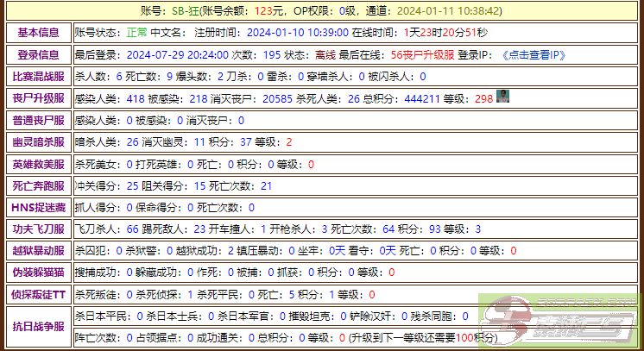Click the 阻关得分 value 15
Image resolution: width=644 pixels, height=351 pixels.
199,186
